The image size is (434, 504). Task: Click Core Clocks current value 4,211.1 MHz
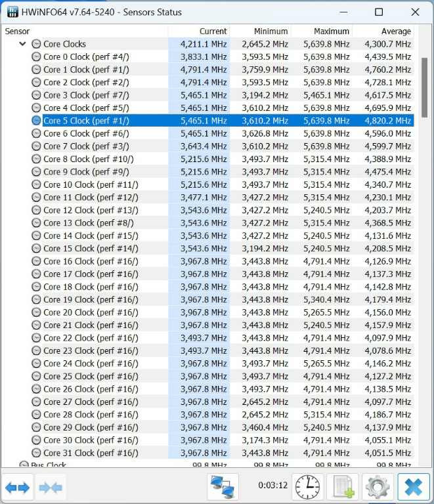(x=204, y=44)
